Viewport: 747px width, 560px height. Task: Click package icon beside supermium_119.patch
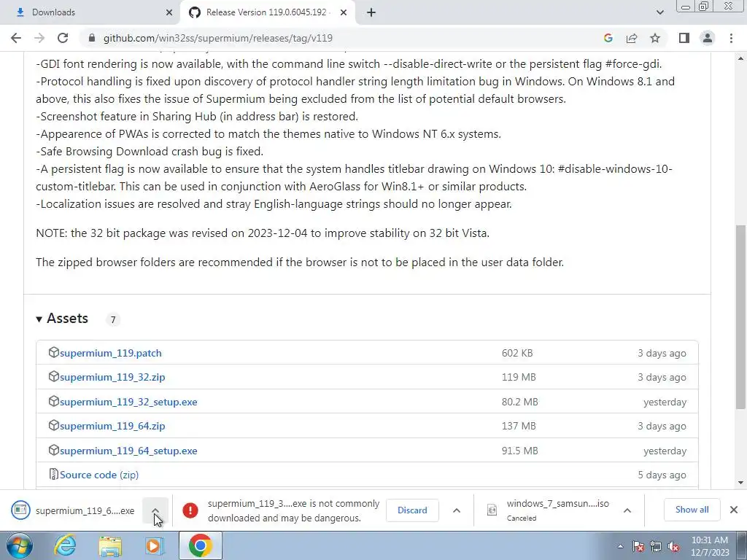[53, 352]
